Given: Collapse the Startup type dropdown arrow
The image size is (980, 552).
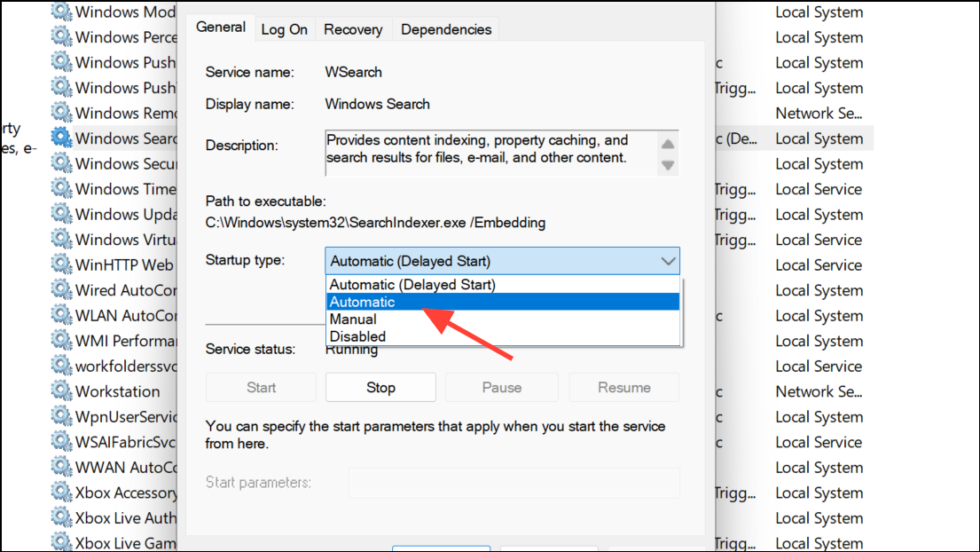Looking at the screenshot, I should point(668,261).
